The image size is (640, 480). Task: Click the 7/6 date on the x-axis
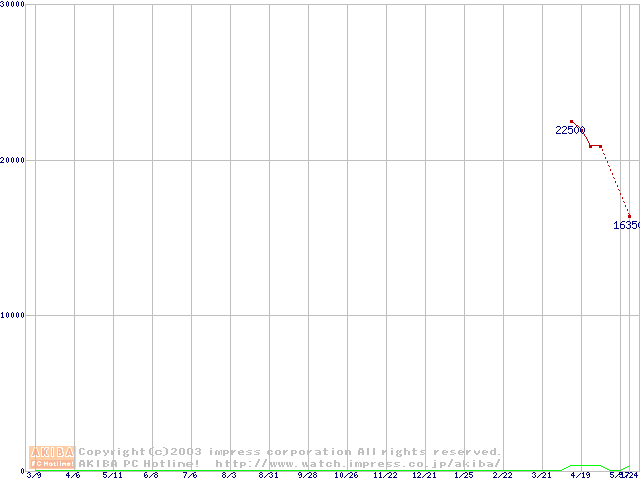(x=190, y=476)
